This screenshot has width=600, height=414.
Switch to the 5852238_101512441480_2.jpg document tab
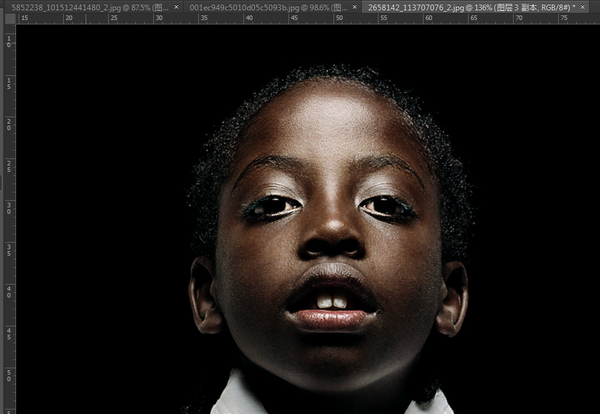(x=89, y=7)
